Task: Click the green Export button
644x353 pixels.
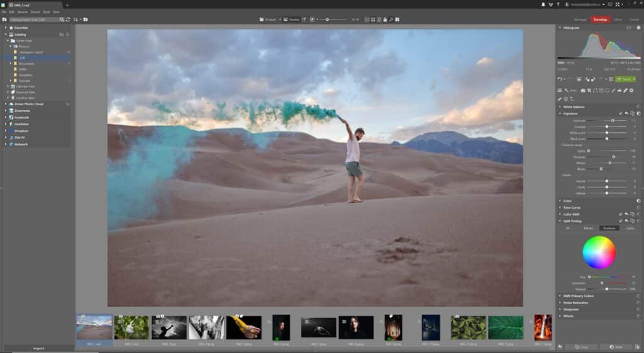Action: click(x=626, y=79)
